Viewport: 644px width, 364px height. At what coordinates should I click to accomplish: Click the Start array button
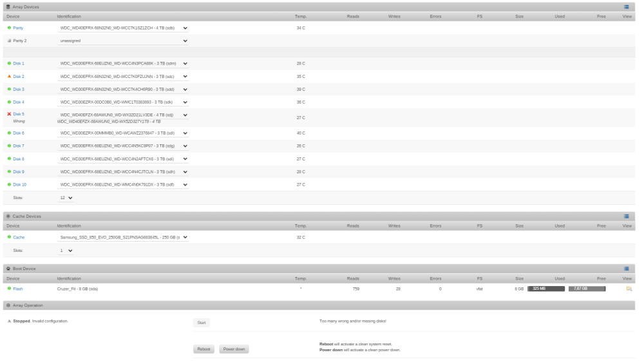click(x=201, y=323)
